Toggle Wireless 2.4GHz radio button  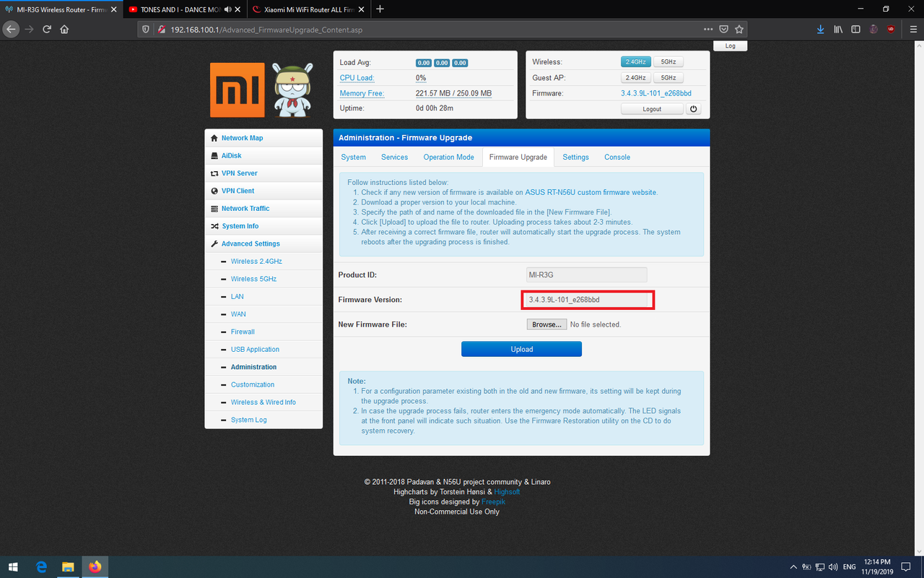coord(635,62)
